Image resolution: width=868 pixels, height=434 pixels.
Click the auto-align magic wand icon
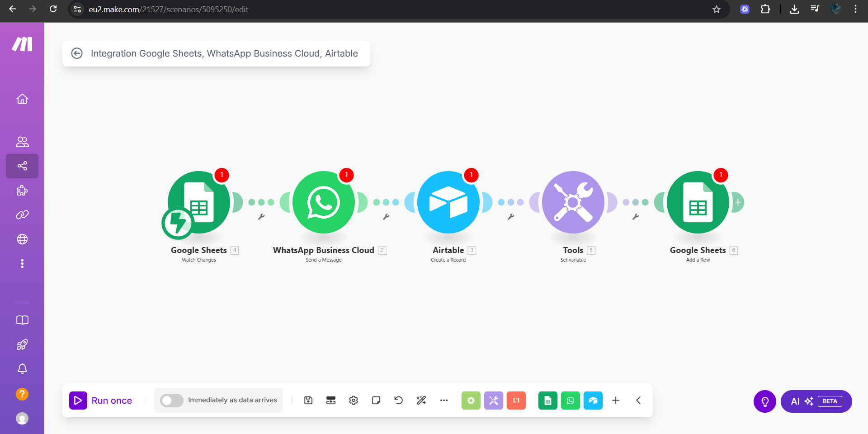[x=421, y=400]
